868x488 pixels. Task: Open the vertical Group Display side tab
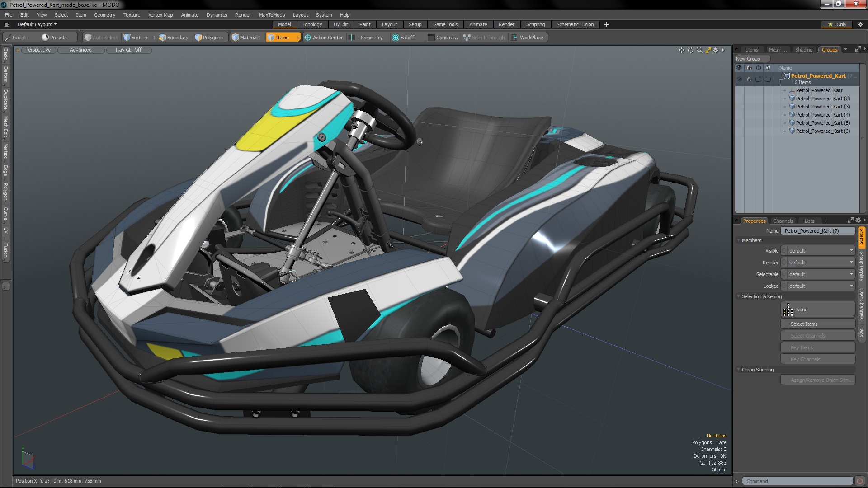862,267
